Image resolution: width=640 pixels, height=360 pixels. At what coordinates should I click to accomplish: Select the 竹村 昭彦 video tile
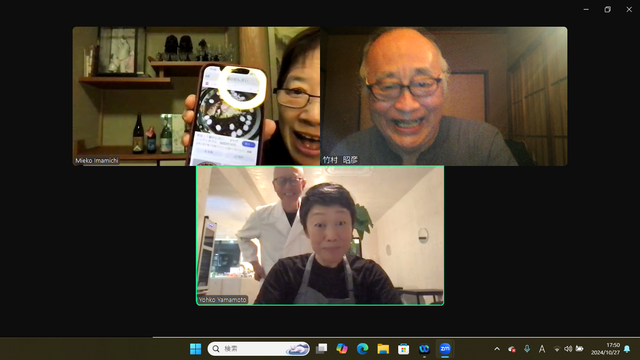click(x=444, y=96)
